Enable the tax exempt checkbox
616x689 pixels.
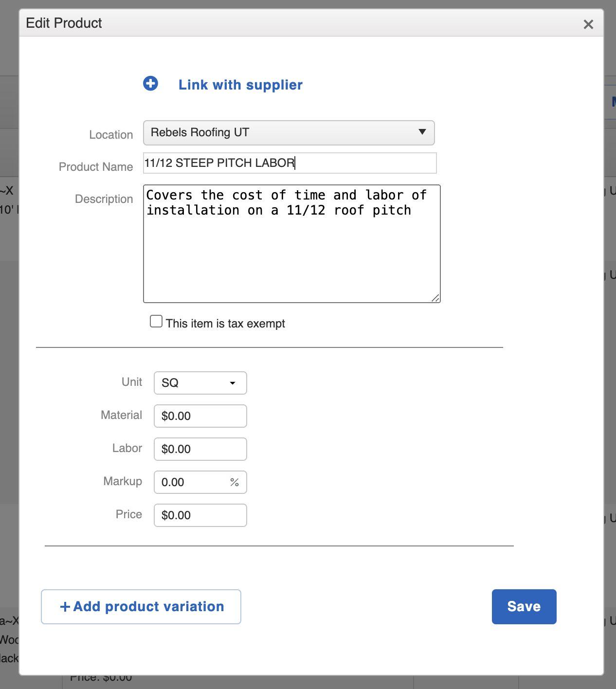(156, 322)
